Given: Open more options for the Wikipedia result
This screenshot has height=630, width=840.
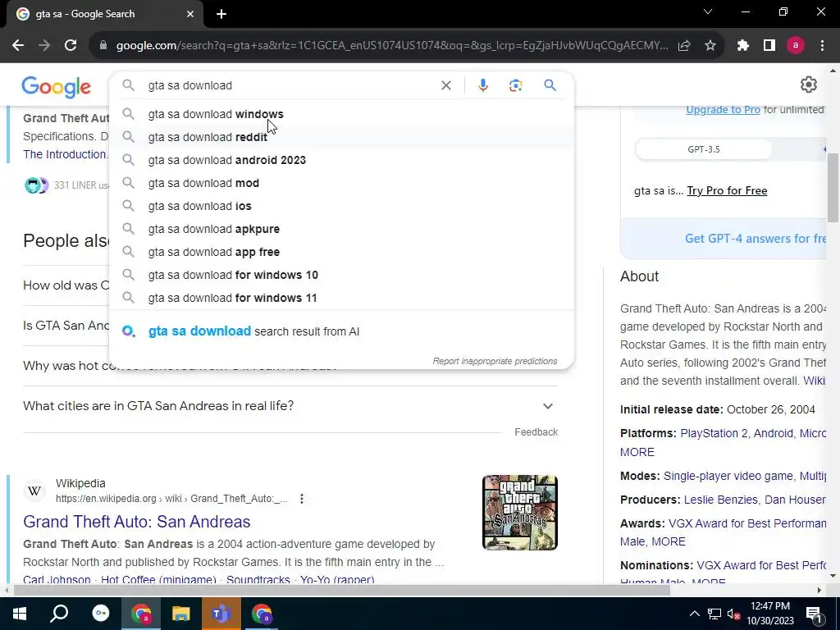Looking at the screenshot, I should click(302, 499).
